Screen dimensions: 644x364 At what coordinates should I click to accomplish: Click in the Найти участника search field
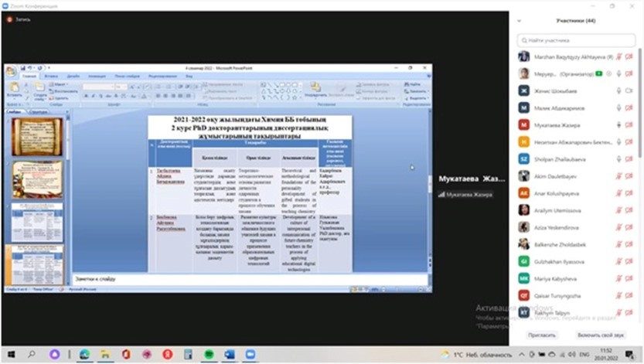pyautogui.click(x=576, y=40)
